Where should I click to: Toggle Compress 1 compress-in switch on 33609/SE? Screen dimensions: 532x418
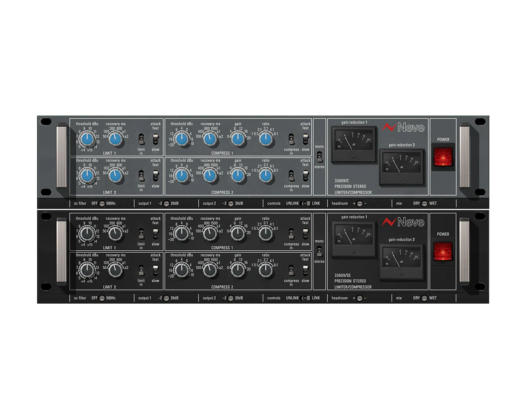click(291, 234)
